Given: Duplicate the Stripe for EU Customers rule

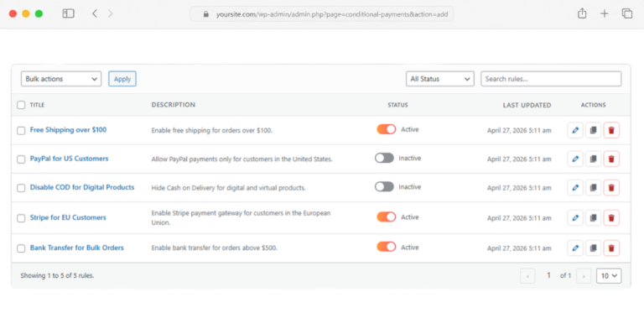Looking at the screenshot, I should coord(593,218).
